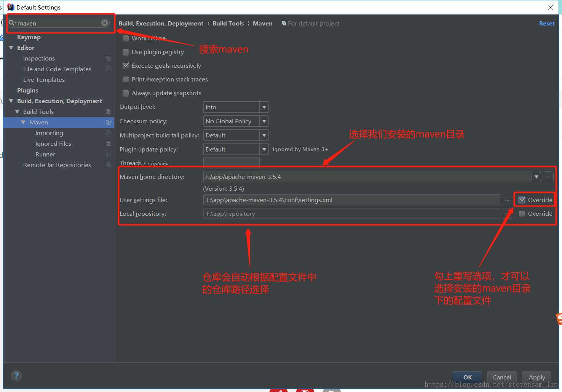The height and width of the screenshot is (392, 562).
Task: Select Inspections in settings tree
Action: click(x=39, y=58)
